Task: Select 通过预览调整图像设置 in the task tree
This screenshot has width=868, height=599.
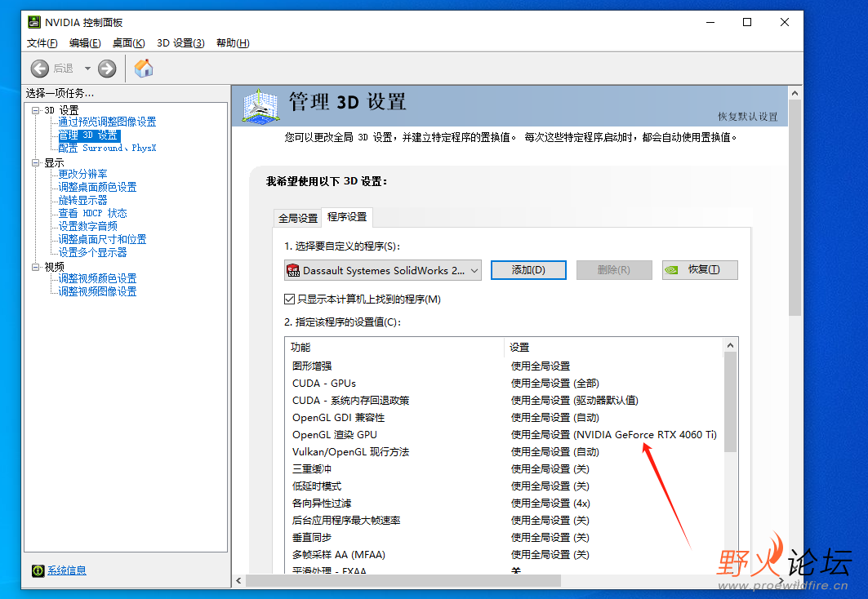Action: click(x=108, y=122)
